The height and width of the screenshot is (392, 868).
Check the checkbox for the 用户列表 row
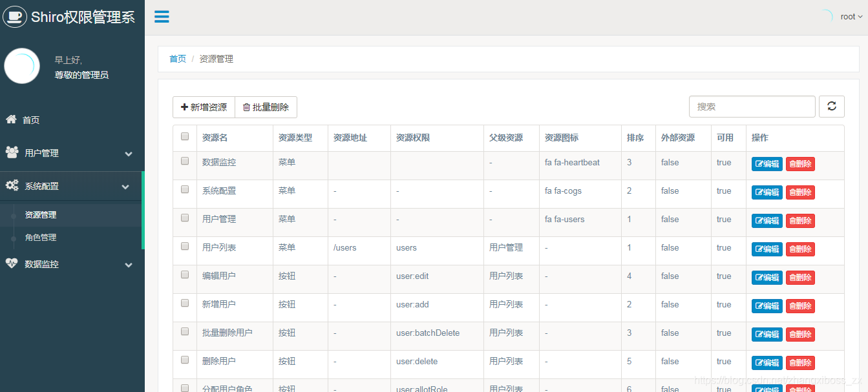point(184,247)
